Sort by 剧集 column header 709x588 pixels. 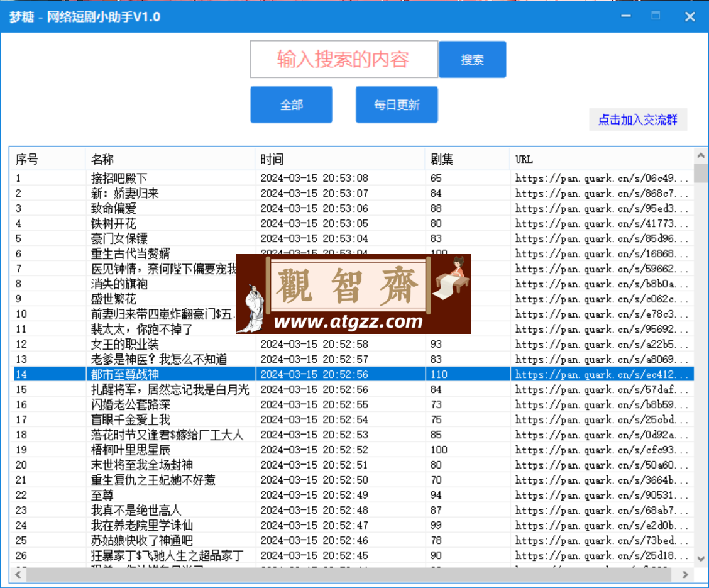468,159
